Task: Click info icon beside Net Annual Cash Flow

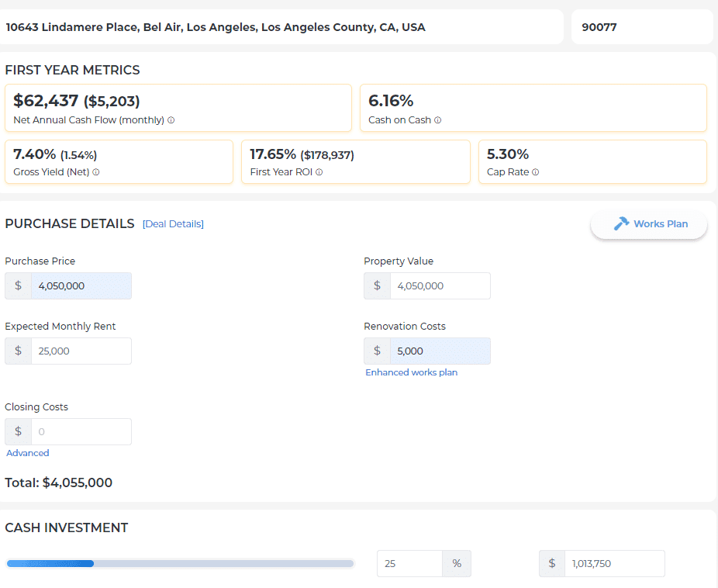Action: [171, 120]
